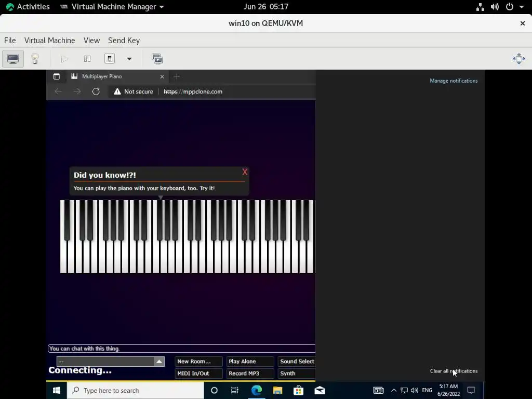Screen dimensions: 532x399
Task: Click the New Room button
Action: coord(198,362)
